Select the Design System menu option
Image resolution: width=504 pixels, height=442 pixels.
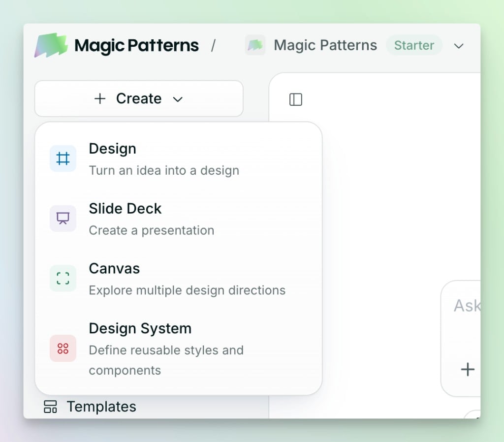(178, 348)
